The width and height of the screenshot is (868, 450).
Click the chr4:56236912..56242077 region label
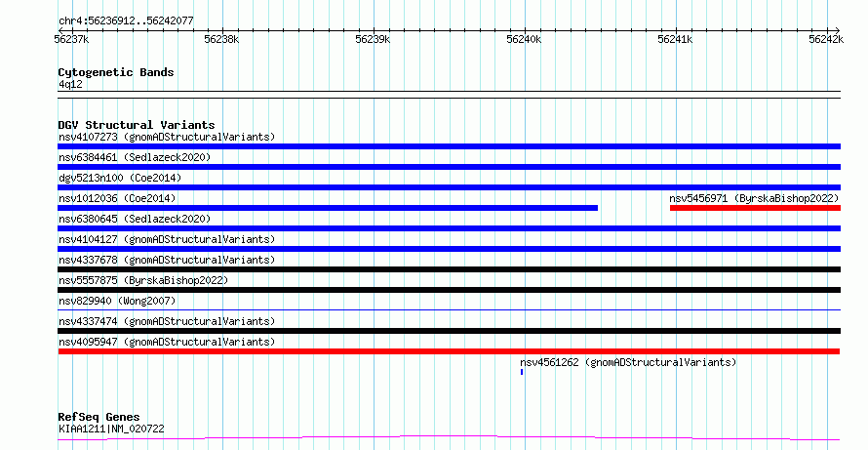[126, 21]
